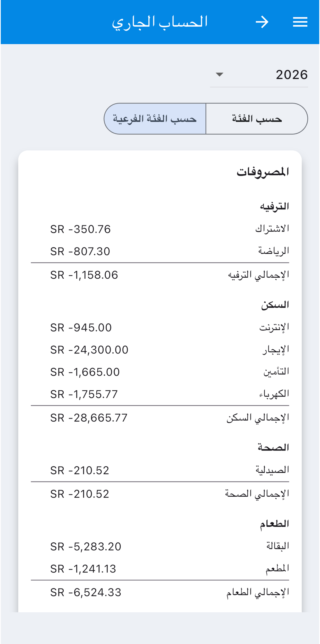Select the التأمين expense row
The image size is (320, 644).
click(x=160, y=372)
